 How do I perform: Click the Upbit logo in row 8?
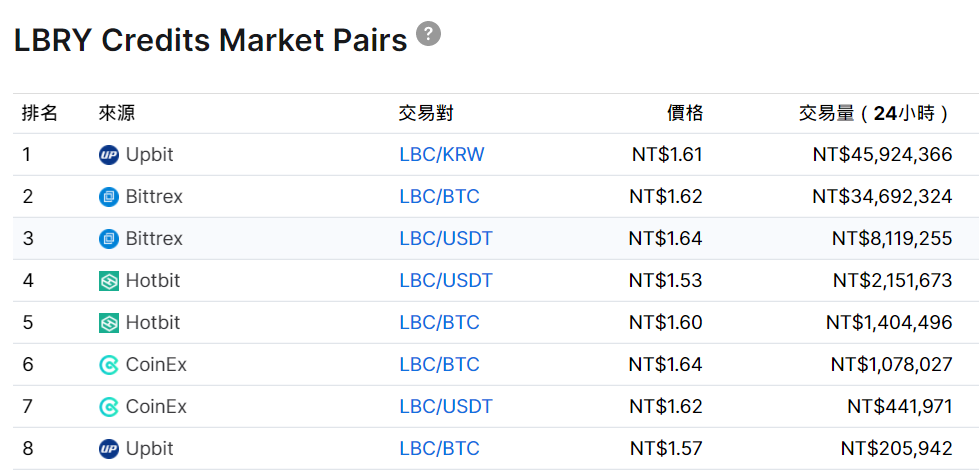click(x=109, y=449)
